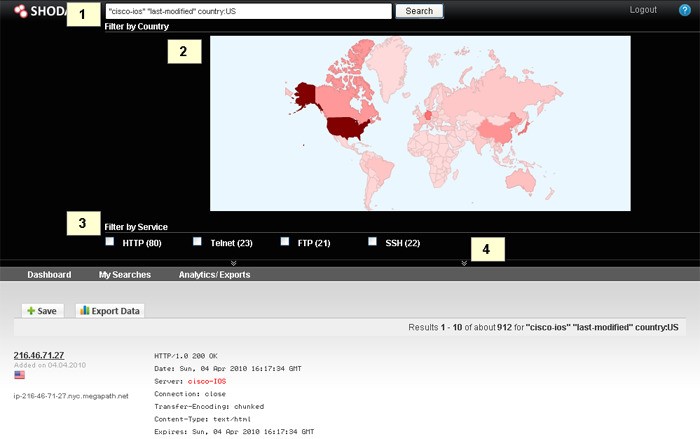
Task: Click the 'Transfer-Encoding: chunked' line
Action: click(x=209, y=406)
